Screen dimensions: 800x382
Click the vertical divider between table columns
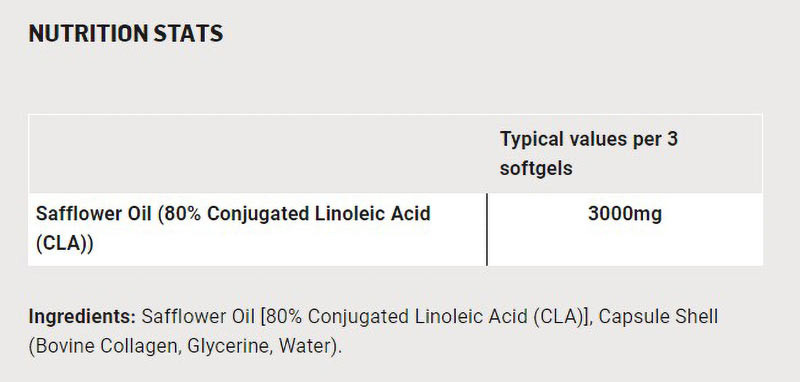point(487,229)
